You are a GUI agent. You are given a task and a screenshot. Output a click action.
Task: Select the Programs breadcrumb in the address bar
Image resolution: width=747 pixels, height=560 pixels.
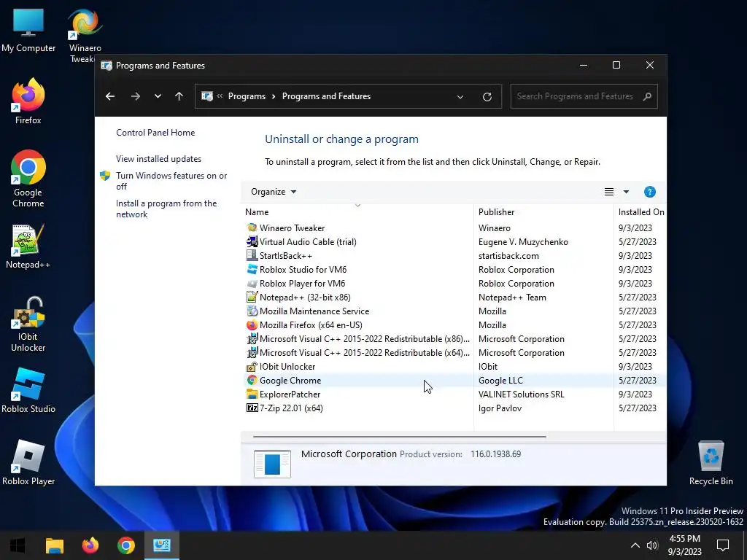point(247,96)
